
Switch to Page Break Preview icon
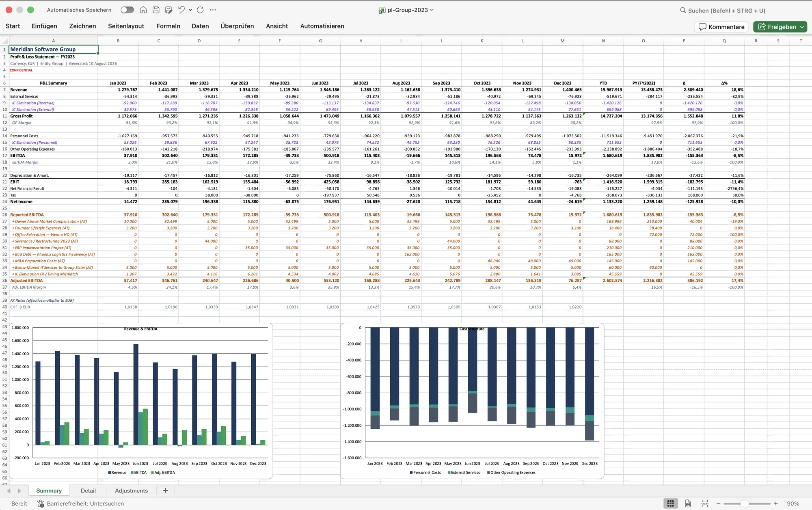coord(705,504)
